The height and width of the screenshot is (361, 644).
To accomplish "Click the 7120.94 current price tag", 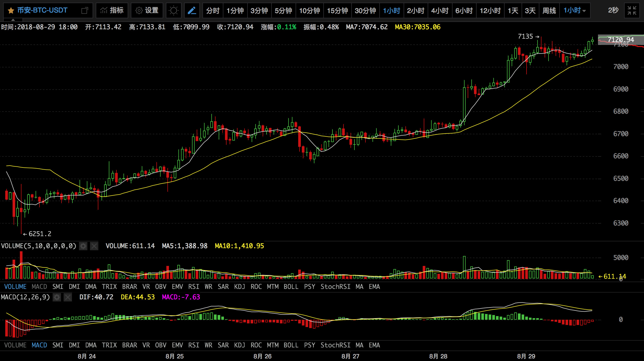I will [621, 40].
